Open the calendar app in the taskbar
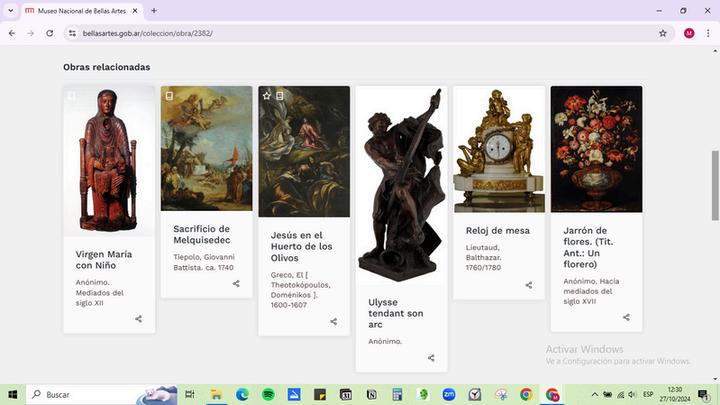 (x=346, y=394)
